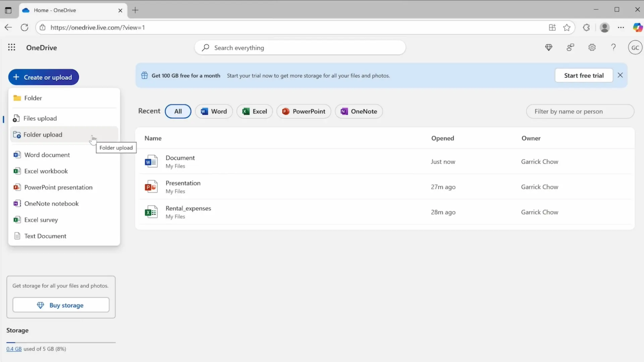Create a new PowerPoint presentation
This screenshot has height=362, width=644.
[x=64, y=187]
